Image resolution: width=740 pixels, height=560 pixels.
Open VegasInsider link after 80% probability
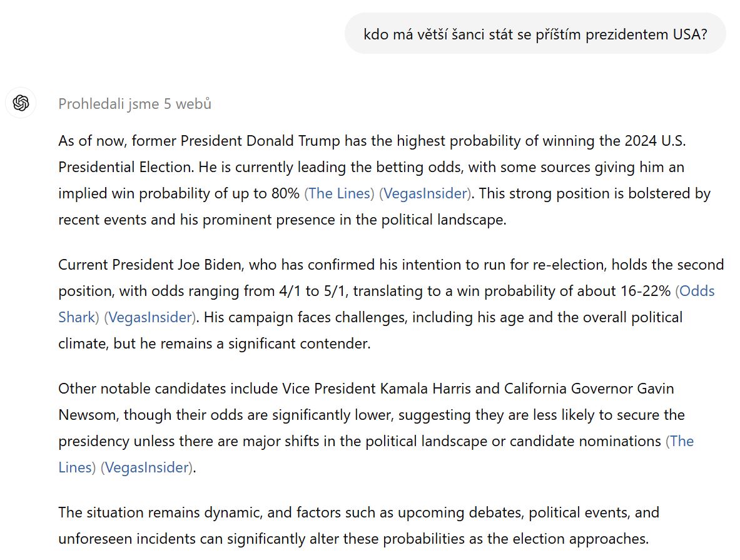[x=425, y=193]
